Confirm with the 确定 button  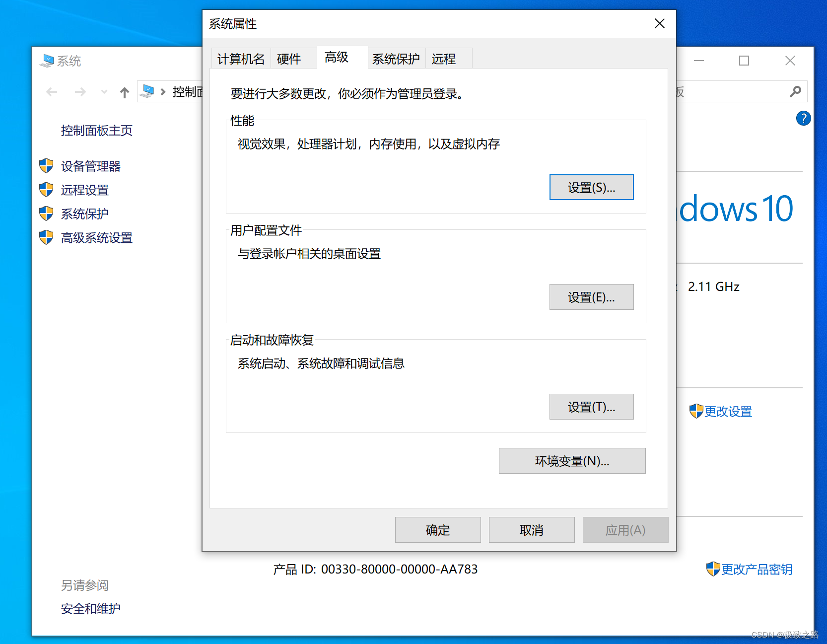pos(438,530)
